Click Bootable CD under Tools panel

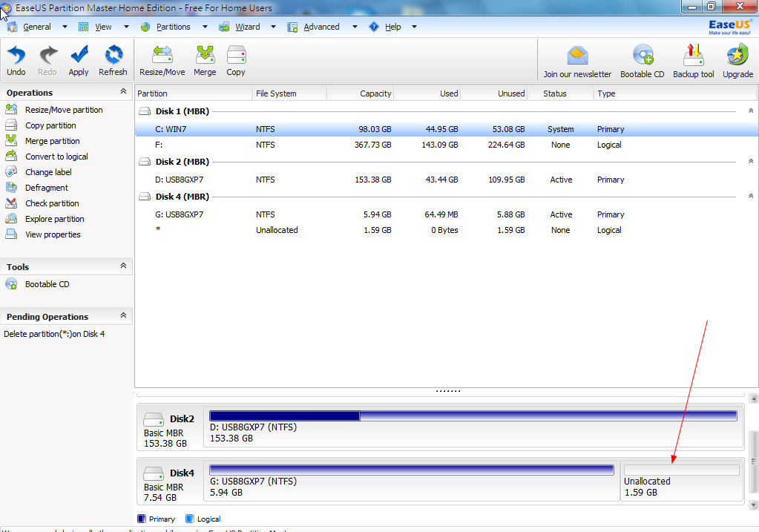point(47,284)
